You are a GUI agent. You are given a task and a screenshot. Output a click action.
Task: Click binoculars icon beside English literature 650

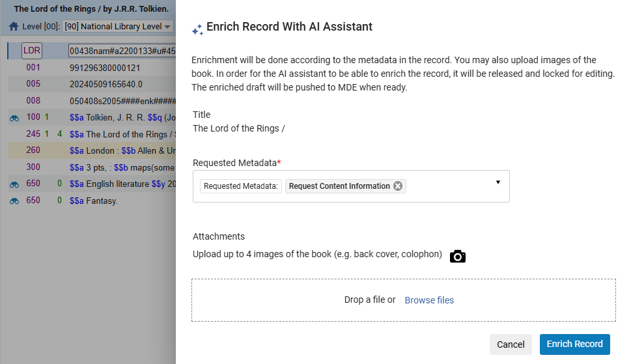tap(14, 185)
